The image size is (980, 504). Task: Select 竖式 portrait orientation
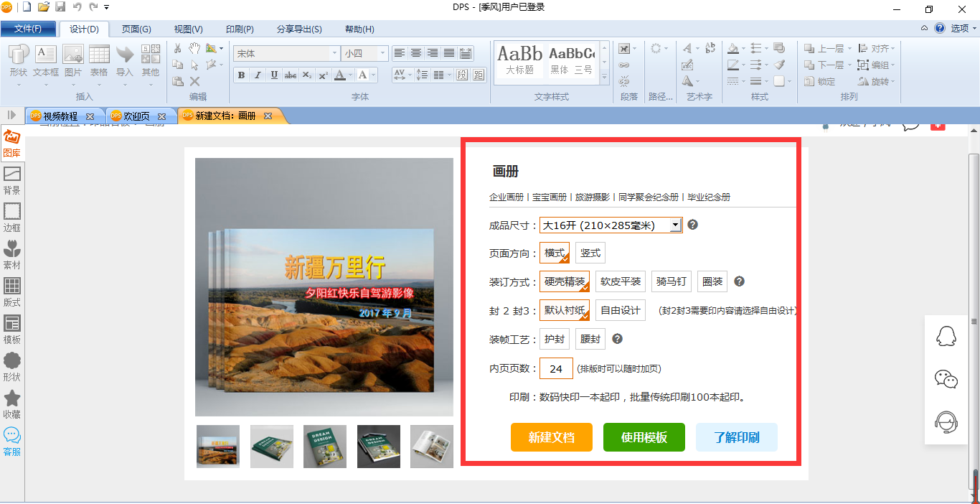coord(590,253)
